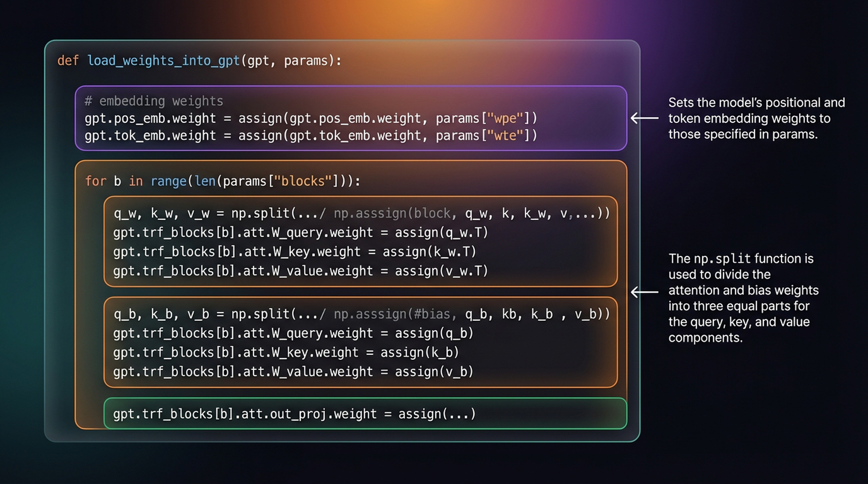Click the 'range' call in the for loop
This screenshot has width=868, height=484.
(169, 181)
